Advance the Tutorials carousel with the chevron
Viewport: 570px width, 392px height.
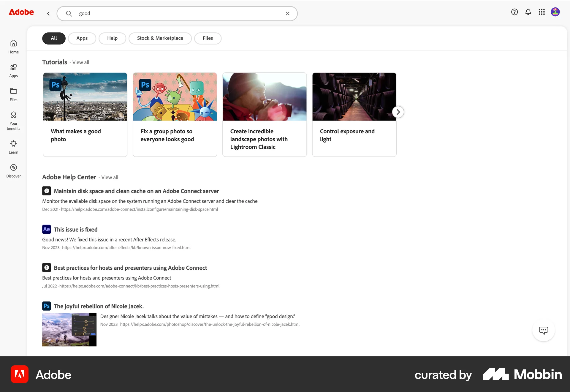(398, 112)
